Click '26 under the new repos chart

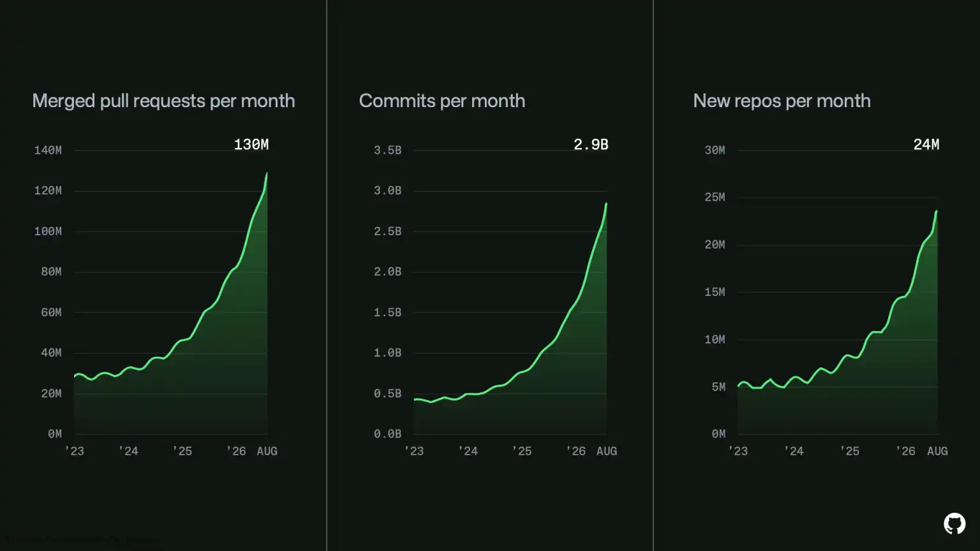click(905, 451)
